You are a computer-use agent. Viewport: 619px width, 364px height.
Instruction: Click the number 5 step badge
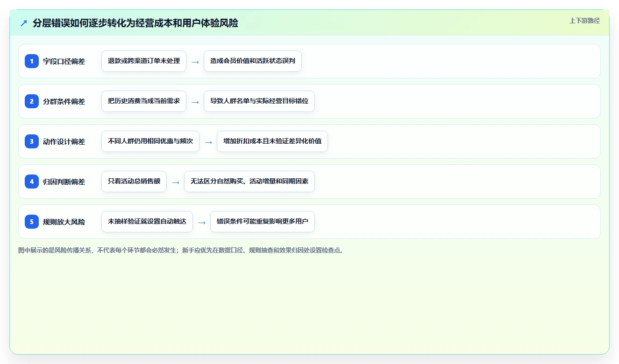pyautogui.click(x=32, y=222)
